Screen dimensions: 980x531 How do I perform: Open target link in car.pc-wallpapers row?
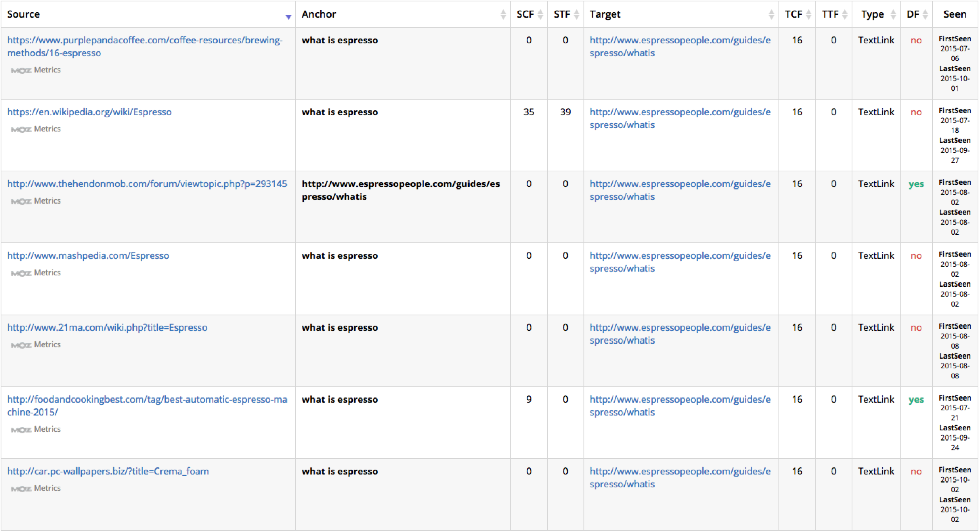pos(680,478)
